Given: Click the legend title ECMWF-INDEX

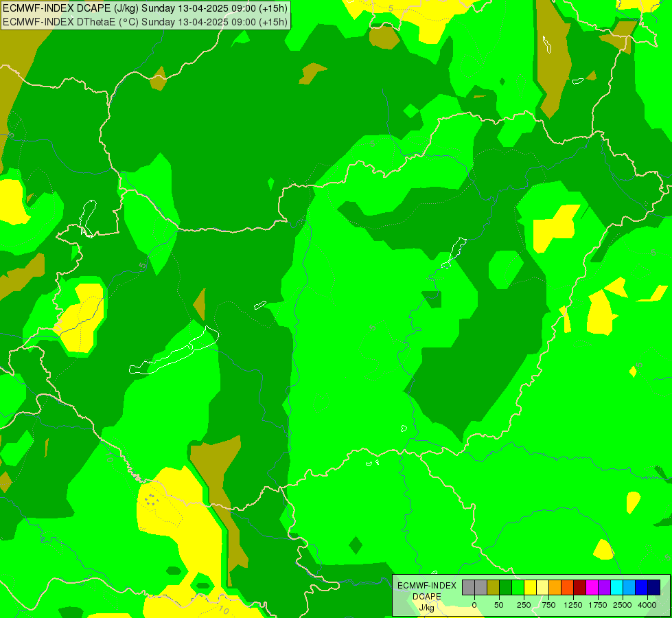Looking at the screenshot, I should click(x=426, y=586).
